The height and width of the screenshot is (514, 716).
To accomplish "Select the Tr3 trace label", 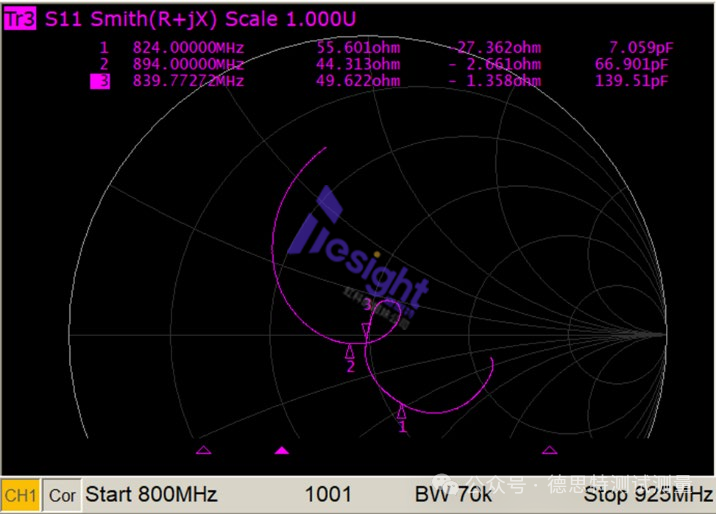I will pyautogui.click(x=20, y=19).
